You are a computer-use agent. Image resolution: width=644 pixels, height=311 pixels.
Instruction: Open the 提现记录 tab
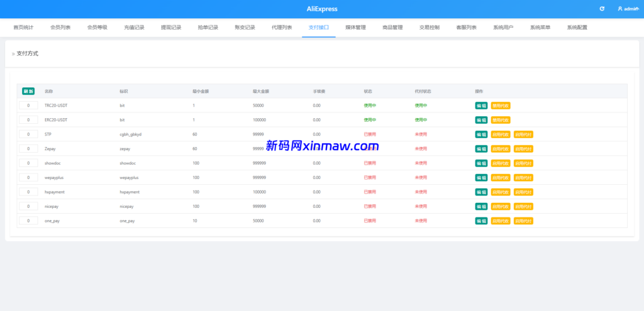[171, 28]
